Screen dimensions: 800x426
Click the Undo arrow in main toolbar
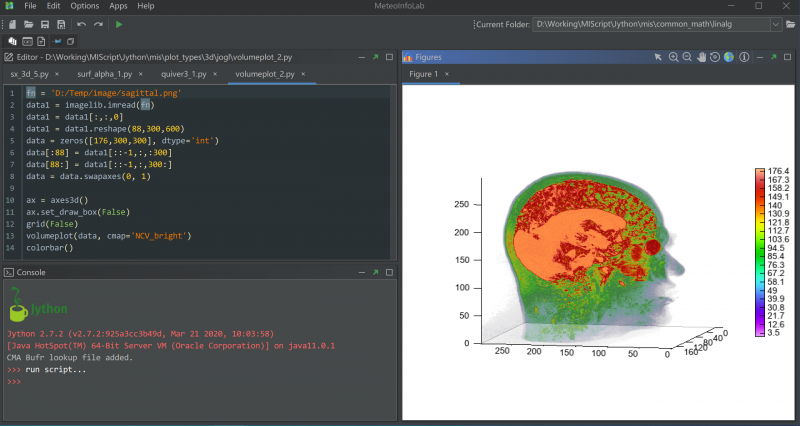(81, 23)
